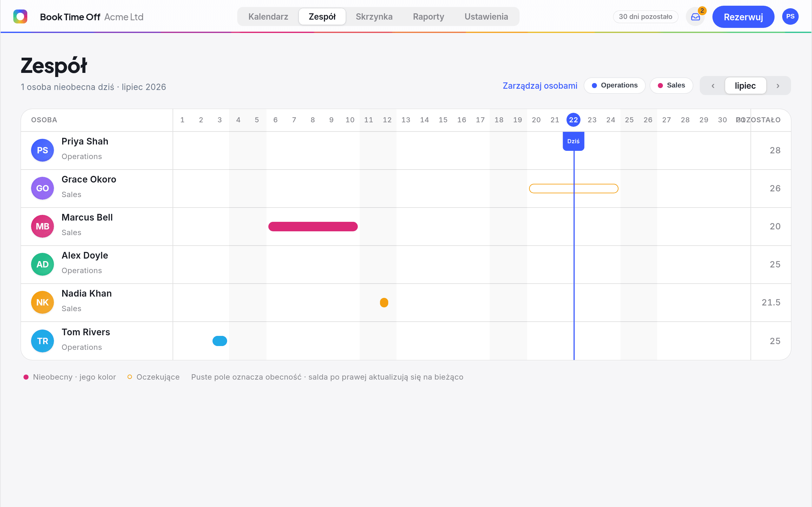Click the Rezerwuj button
This screenshot has height=507, width=812.
coord(743,17)
